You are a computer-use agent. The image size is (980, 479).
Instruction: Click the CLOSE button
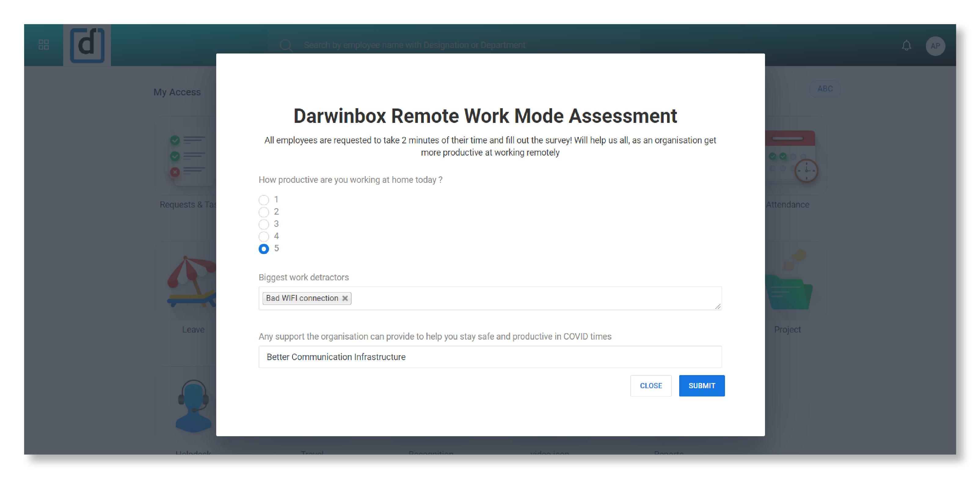(x=650, y=386)
